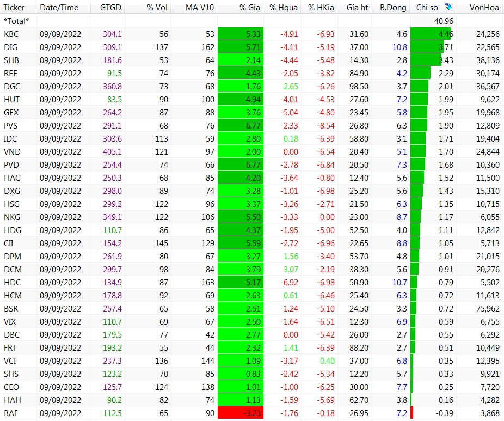Click VCI's % HKia value 0.40
Screen dimensions: 504x421
(327, 361)
